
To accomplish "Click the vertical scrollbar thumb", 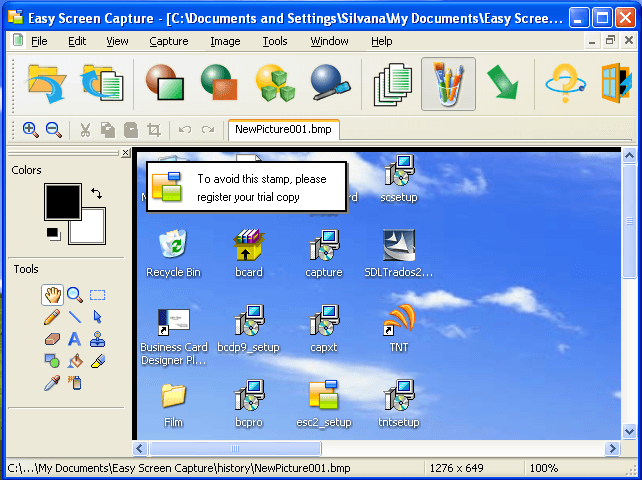I will [x=629, y=221].
